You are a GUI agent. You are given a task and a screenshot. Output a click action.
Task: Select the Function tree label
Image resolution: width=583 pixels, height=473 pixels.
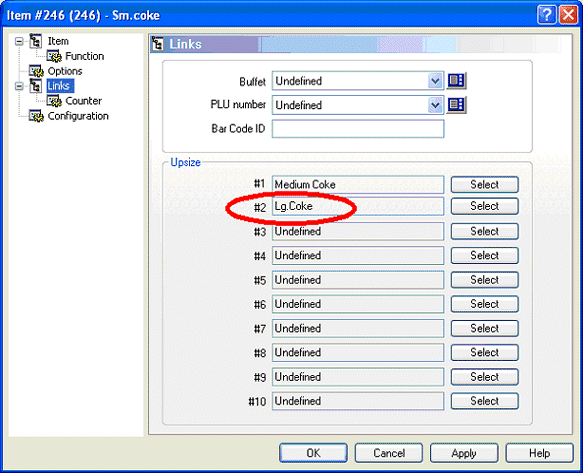click(x=84, y=56)
